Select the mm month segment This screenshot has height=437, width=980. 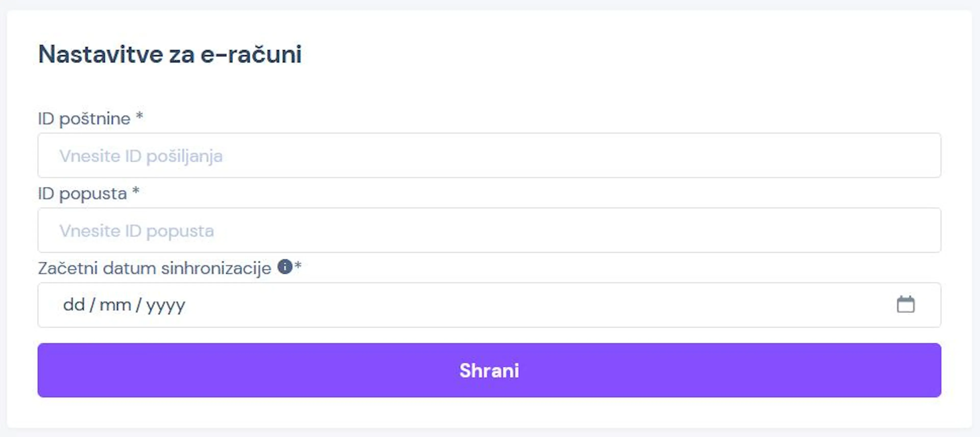115,305
